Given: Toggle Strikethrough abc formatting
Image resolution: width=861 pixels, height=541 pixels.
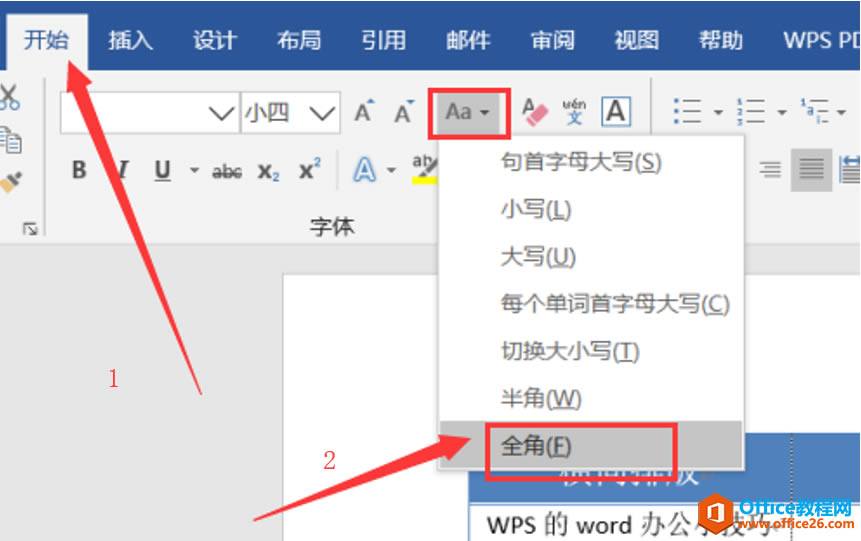Looking at the screenshot, I should point(227,171).
